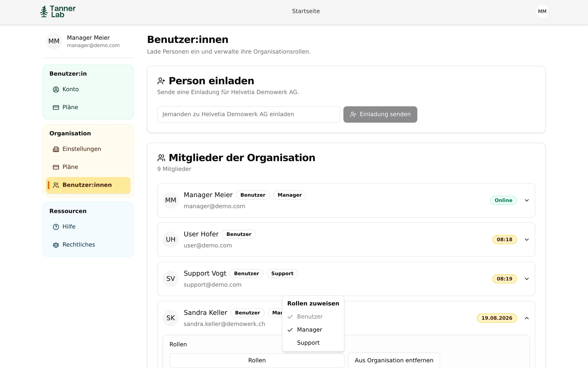Viewport: 588px width, 368px height.
Task: Select Benutzer:innen in the sidebar
Action: pyautogui.click(x=88, y=185)
